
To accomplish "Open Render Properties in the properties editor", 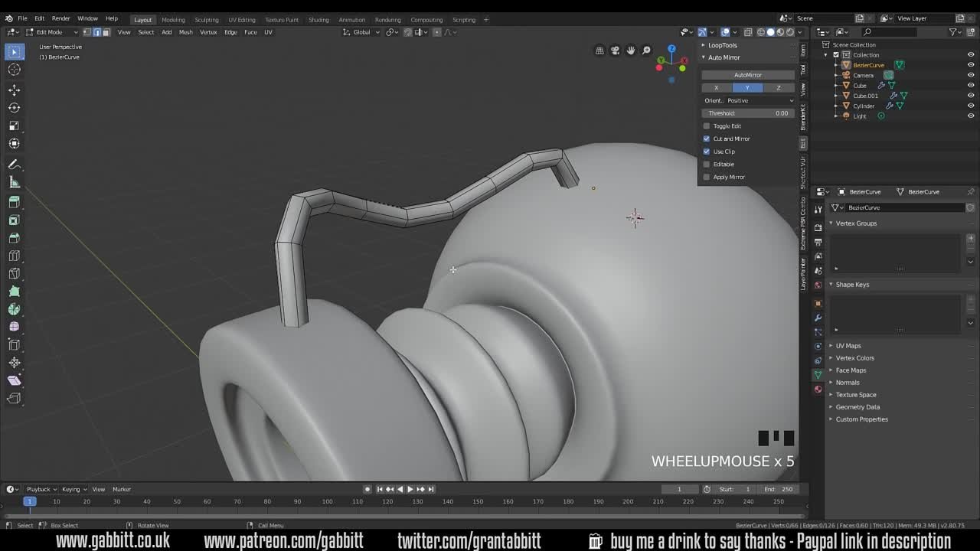I will 818,227.
